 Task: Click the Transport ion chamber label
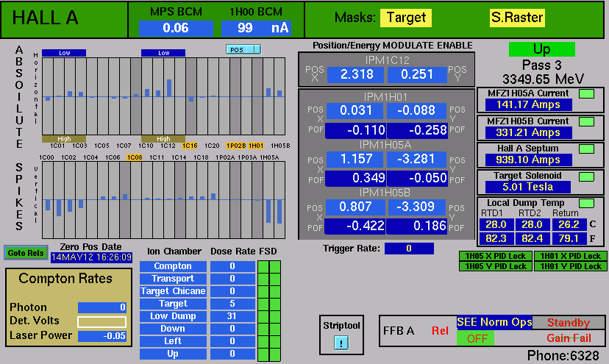click(x=173, y=279)
